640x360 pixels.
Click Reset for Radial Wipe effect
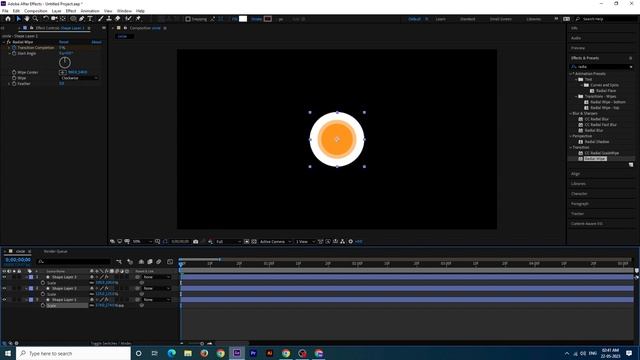coord(64,42)
